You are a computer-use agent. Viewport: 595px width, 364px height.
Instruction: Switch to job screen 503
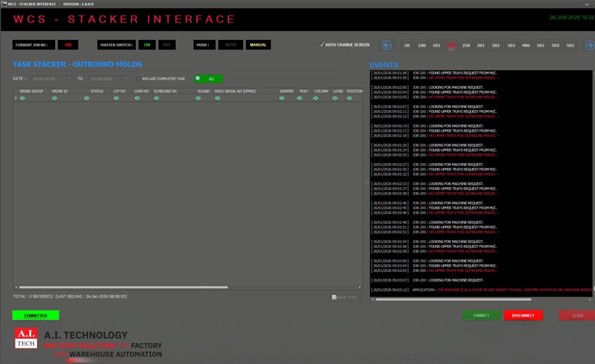tap(570, 45)
